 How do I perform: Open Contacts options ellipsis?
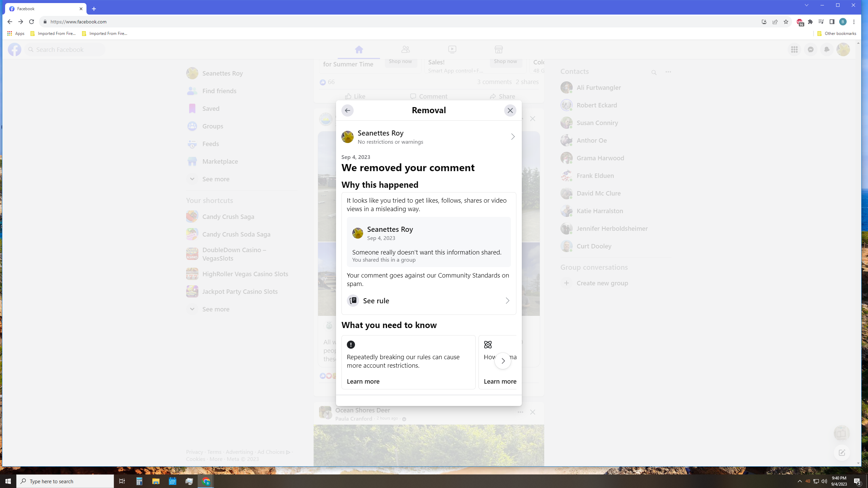(668, 72)
